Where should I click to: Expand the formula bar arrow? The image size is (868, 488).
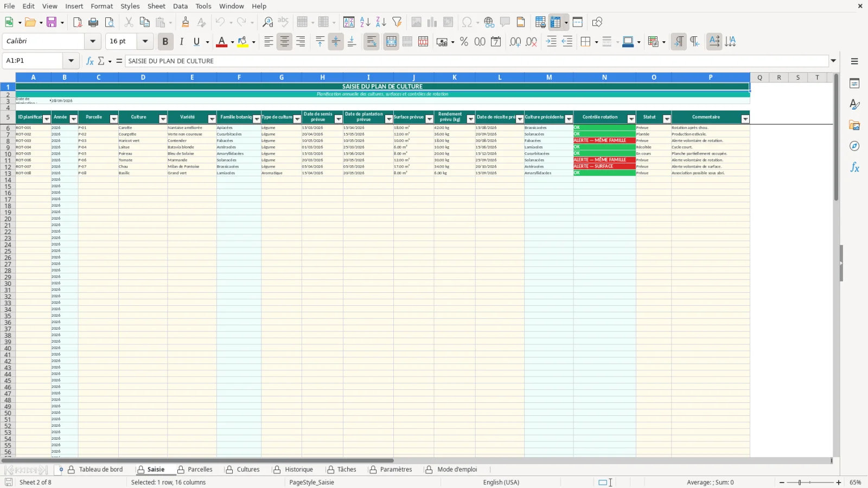(834, 61)
